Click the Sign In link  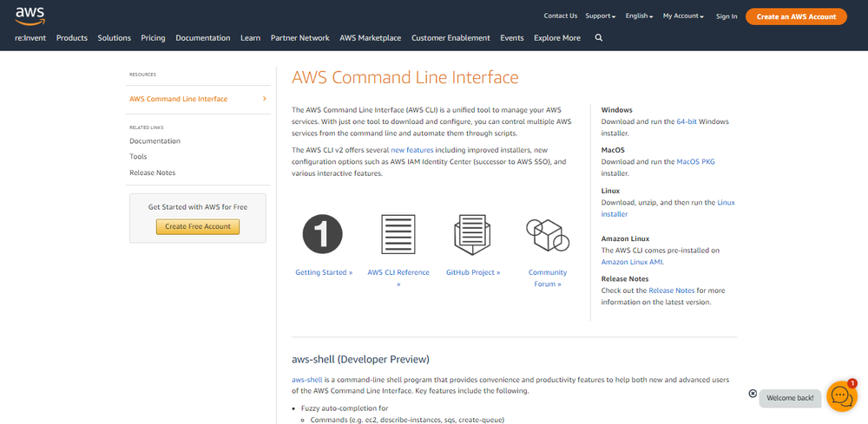727,16
